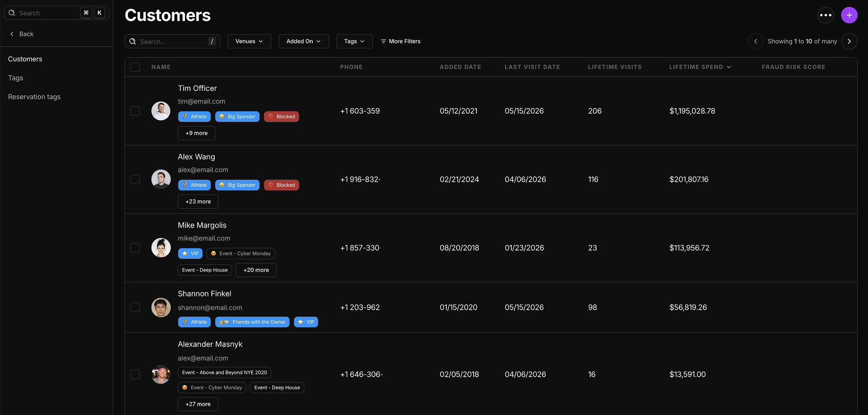
Task: Focus the sidebar global Search field
Action: click(57, 13)
